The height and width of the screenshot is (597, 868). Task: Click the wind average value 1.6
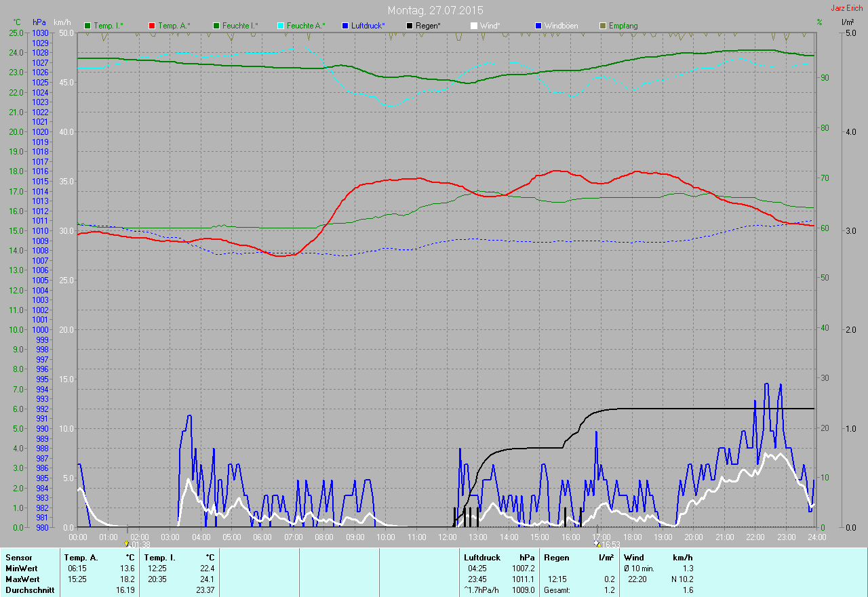click(688, 590)
